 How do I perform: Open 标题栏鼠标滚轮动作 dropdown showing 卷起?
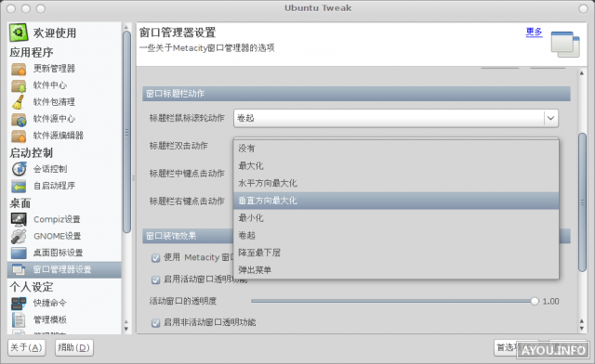(x=396, y=118)
